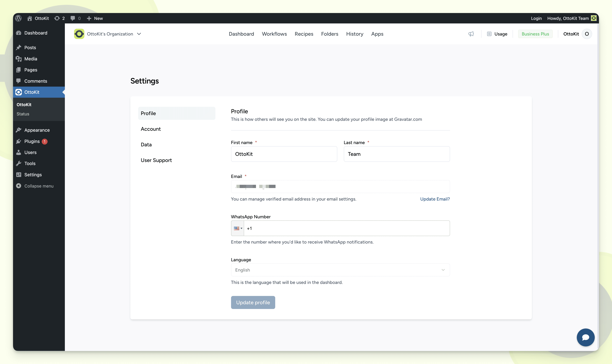The width and height of the screenshot is (612, 364).
Task: Open the Profile settings tab
Action: 176,113
